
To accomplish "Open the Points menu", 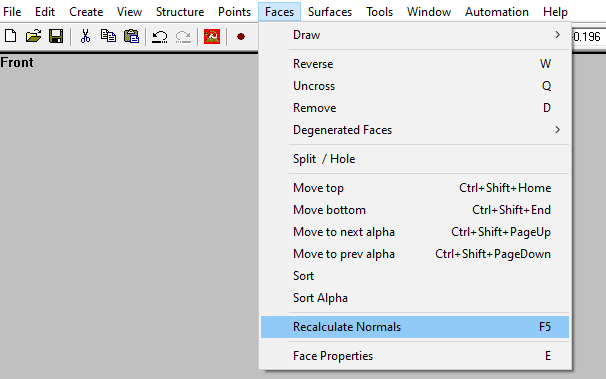I will pyautogui.click(x=235, y=12).
